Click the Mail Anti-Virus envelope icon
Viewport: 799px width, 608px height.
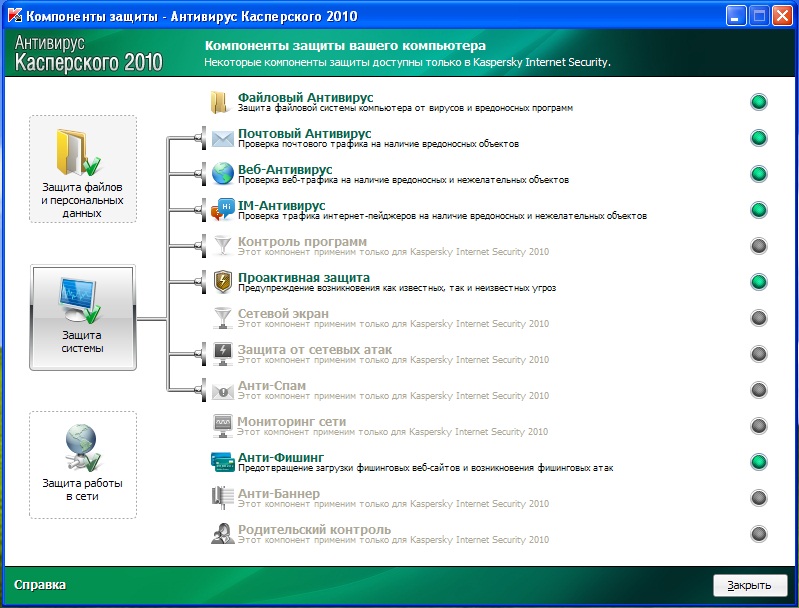tap(223, 138)
